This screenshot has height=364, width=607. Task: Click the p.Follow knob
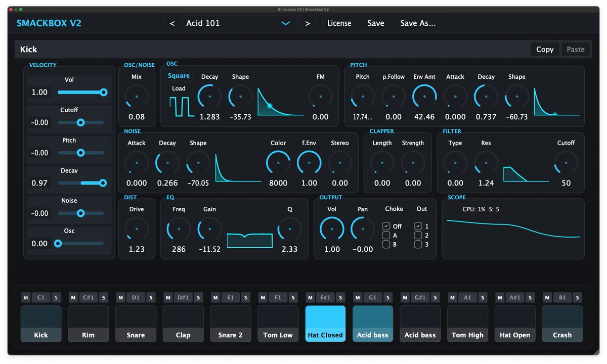[394, 96]
